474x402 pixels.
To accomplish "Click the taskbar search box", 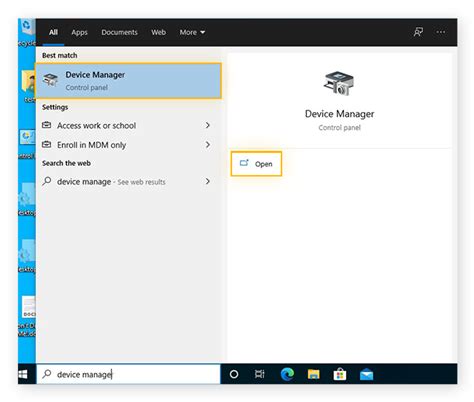I will (x=129, y=374).
